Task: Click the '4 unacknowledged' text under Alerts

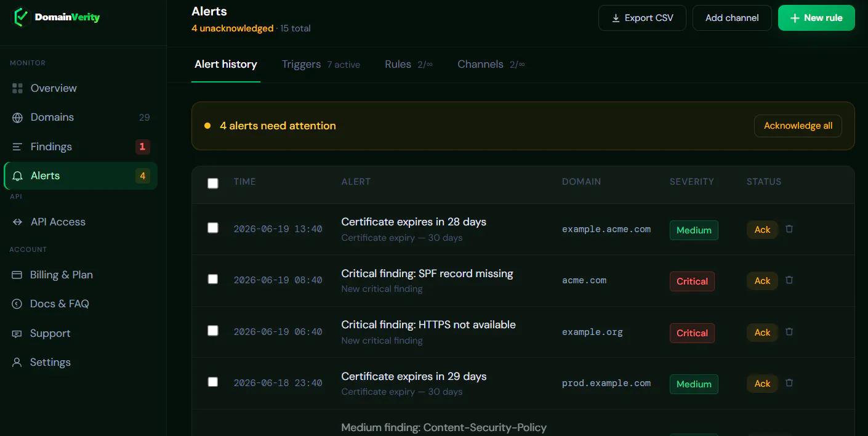Action: click(x=232, y=28)
